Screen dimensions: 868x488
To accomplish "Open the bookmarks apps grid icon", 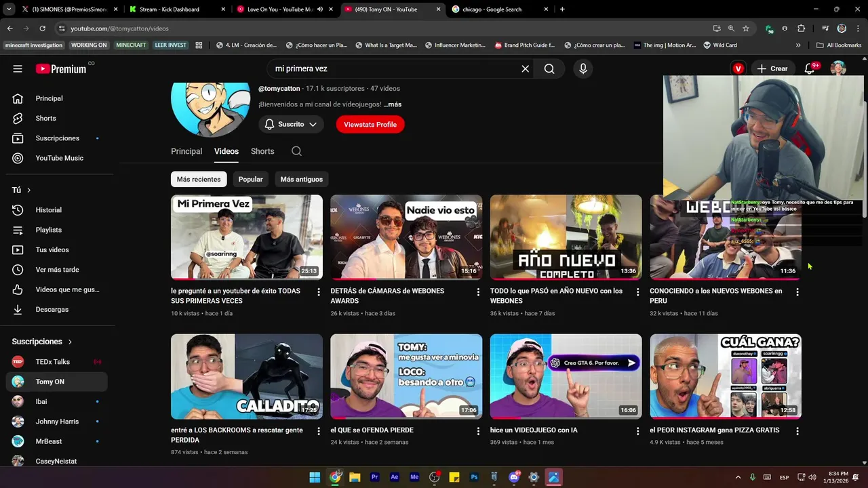I will 199,45.
